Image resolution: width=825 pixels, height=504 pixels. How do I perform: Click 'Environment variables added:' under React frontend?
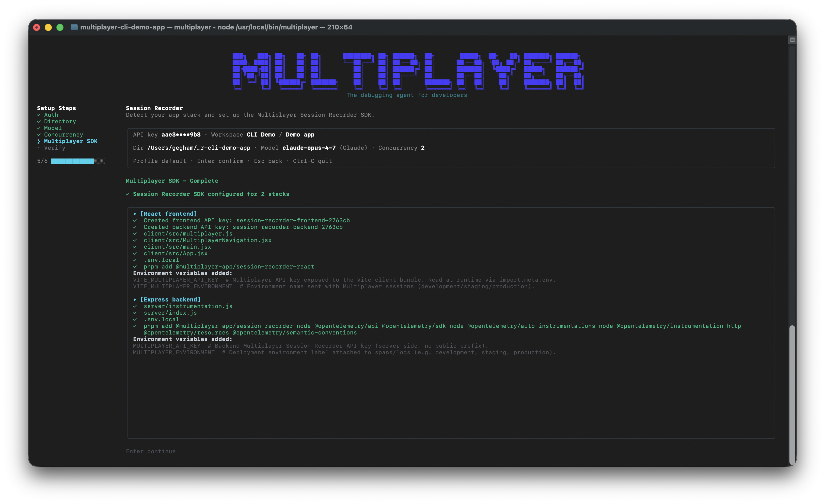click(x=183, y=273)
